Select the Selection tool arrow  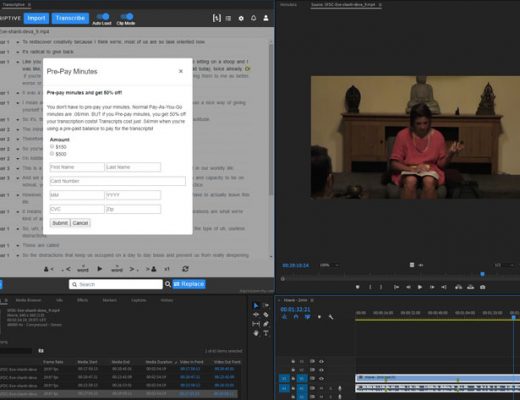pos(256,305)
